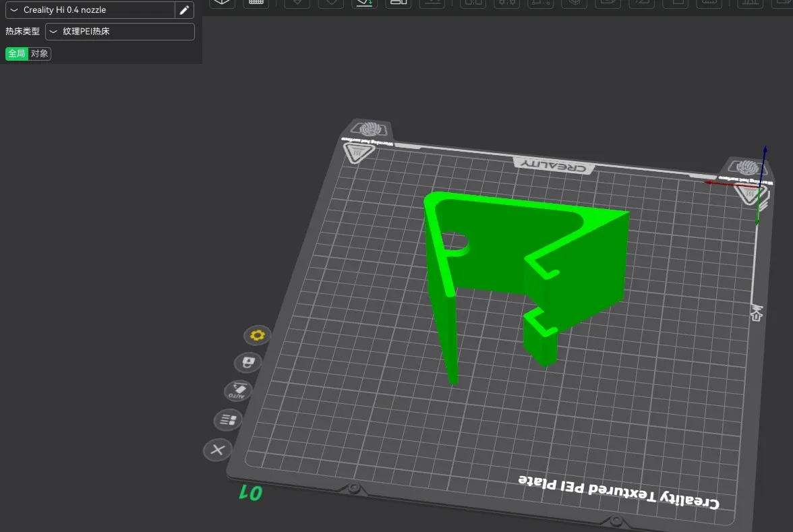793x532 pixels.
Task: Click the chevron arrow in nozzle preset box
Action: tap(15, 10)
